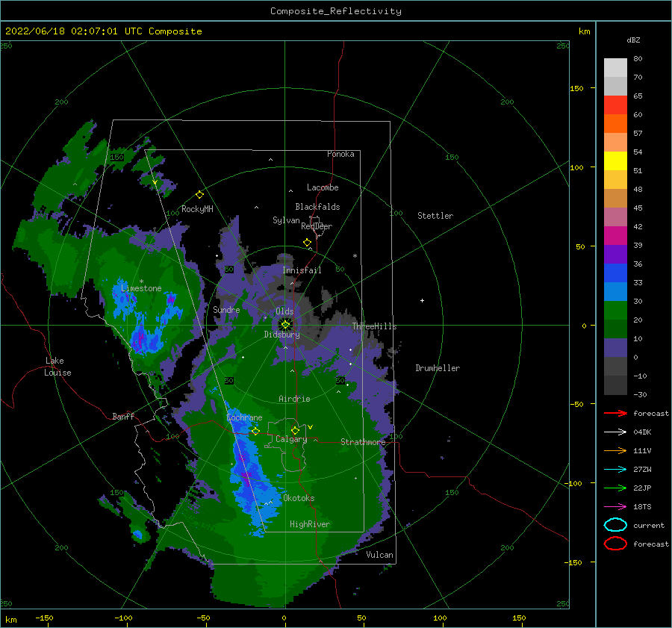Select the orange 111V arrow legend icon
Viewport: 672px width, 628px height.
(x=615, y=450)
